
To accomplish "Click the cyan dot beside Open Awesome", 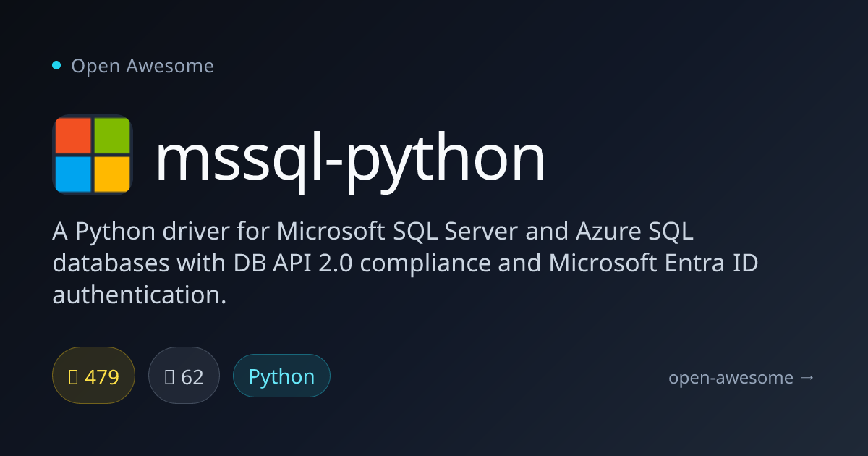I will (x=56, y=65).
